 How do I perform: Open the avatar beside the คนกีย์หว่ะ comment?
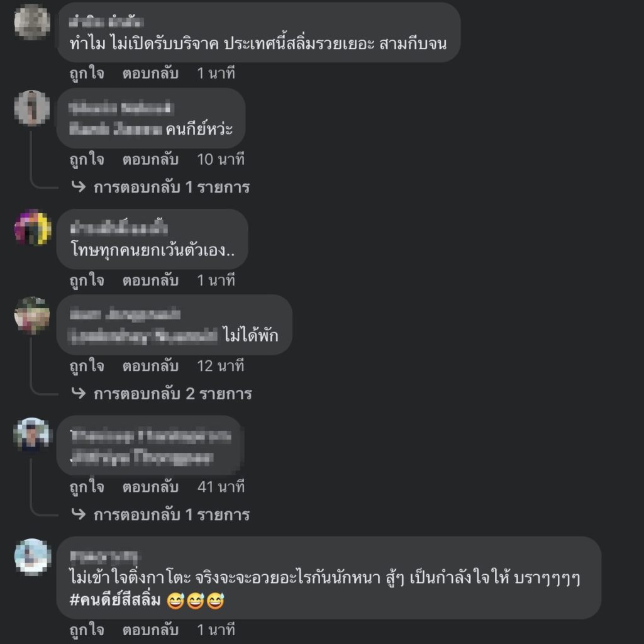32,108
